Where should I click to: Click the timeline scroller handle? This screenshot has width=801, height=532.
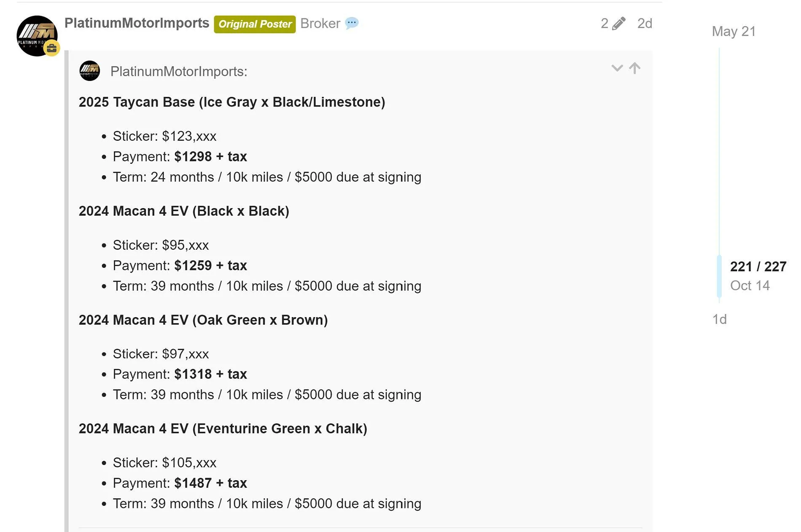pos(719,276)
